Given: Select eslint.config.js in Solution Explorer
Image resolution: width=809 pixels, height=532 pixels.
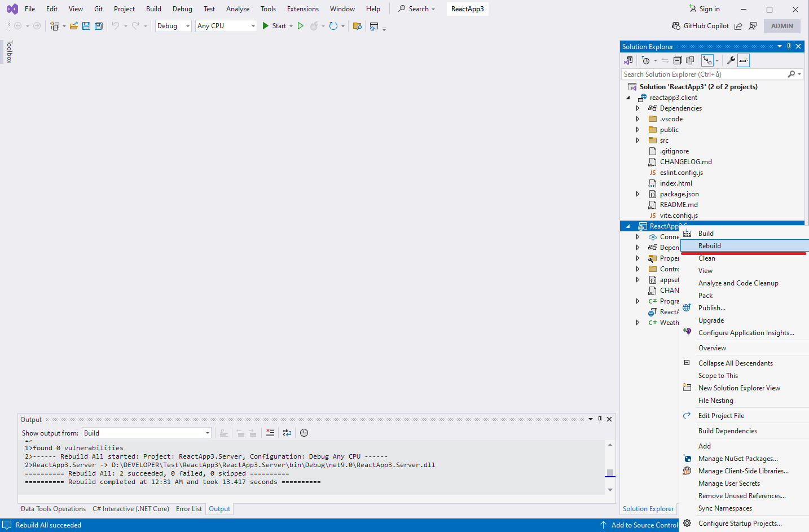Looking at the screenshot, I should [x=681, y=173].
